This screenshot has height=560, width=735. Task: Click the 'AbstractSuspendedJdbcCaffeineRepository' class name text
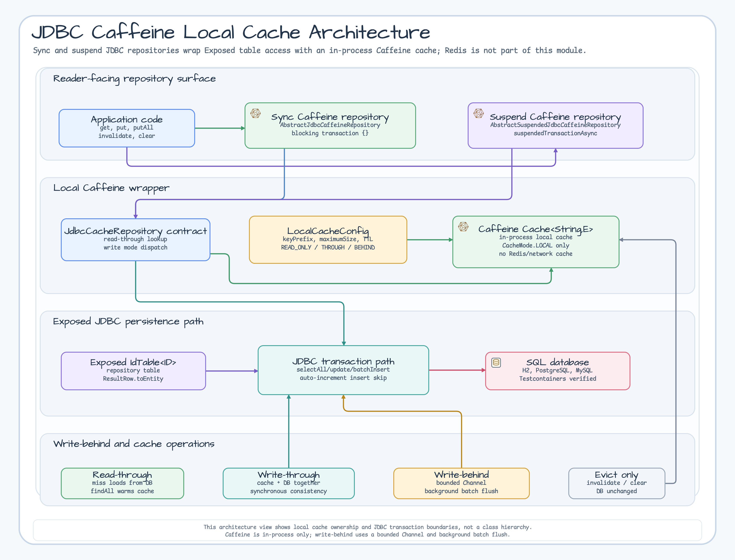pyautogui.click(x=555, y=125)
